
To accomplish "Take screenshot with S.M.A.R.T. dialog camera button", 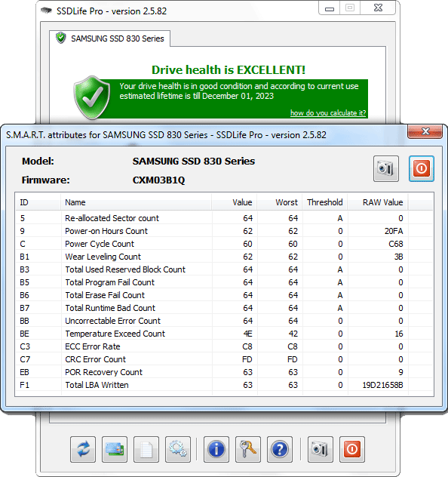I will (x=386, y=168).
